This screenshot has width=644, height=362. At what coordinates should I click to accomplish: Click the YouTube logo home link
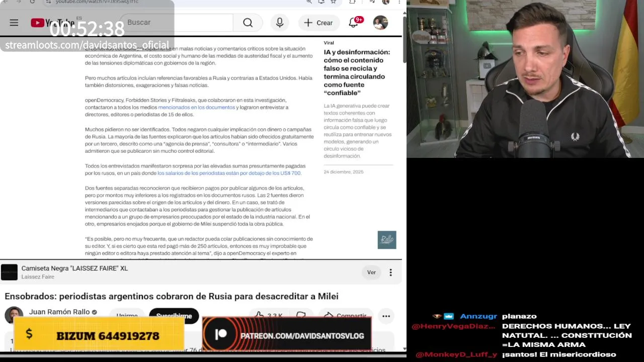pos(52,23)
